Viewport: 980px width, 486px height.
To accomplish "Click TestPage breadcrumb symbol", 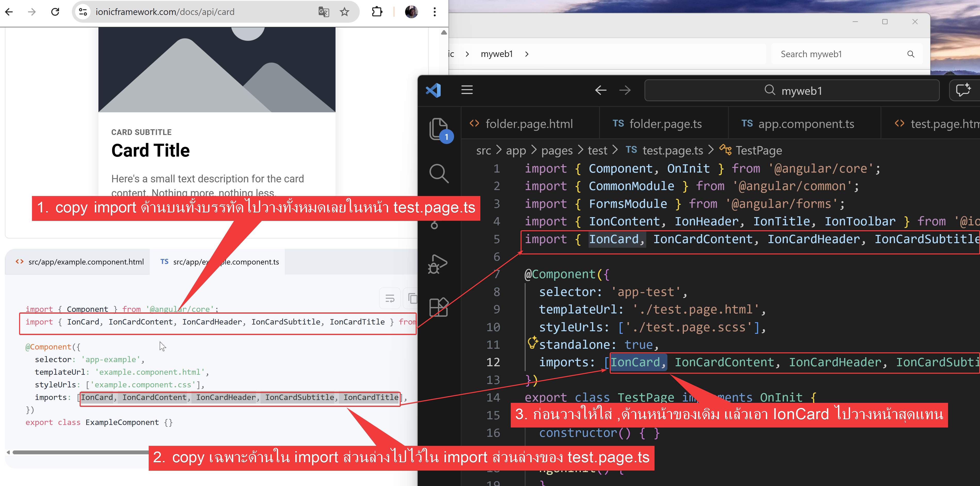I will [x=758, y=151].
